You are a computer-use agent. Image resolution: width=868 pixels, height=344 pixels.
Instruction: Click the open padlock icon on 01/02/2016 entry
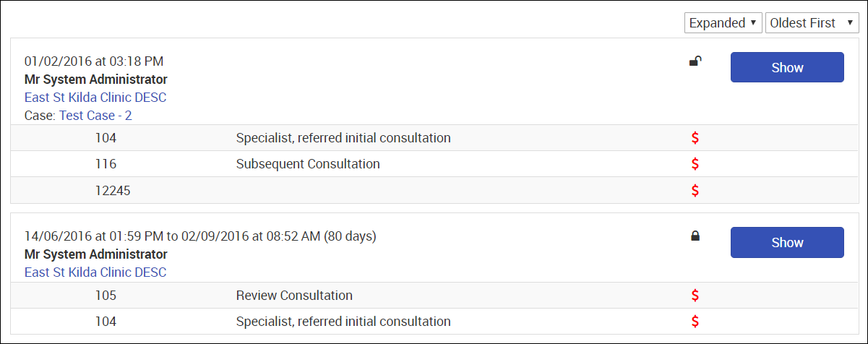coord(695,61)
